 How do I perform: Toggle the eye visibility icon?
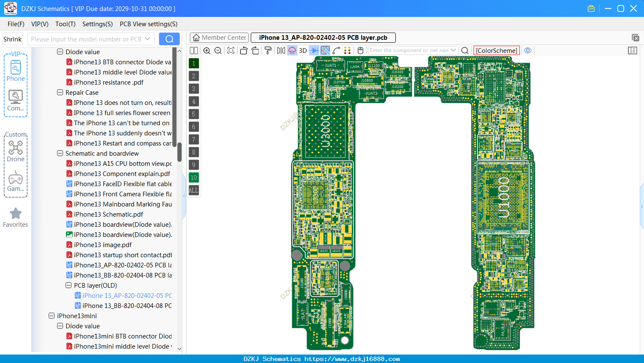pyautogui.click(x=528, y=50)
